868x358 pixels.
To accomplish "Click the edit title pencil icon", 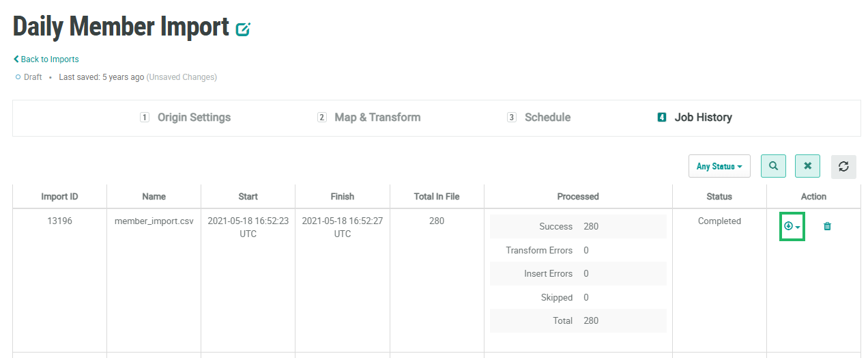I will (243, 29).
